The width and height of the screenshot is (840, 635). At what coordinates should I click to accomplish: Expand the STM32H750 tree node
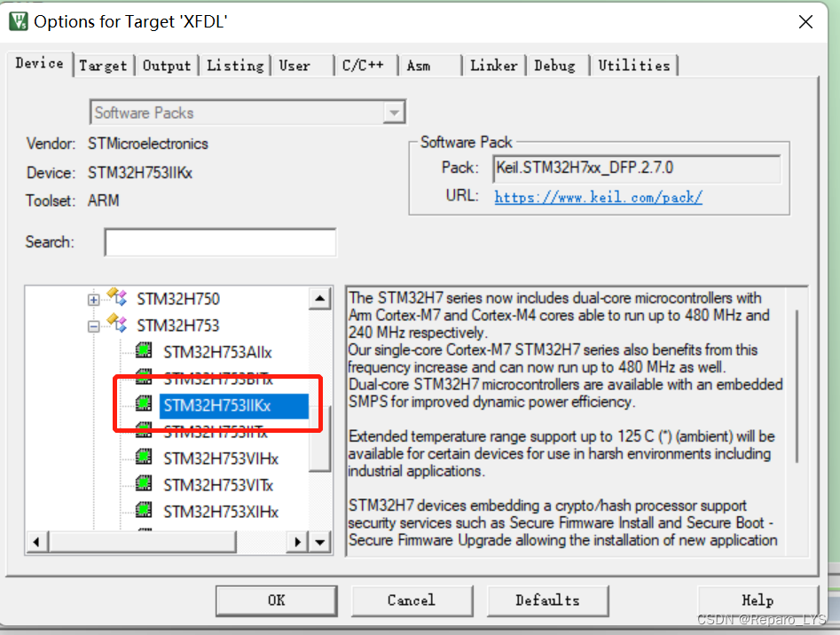point(94,299)
